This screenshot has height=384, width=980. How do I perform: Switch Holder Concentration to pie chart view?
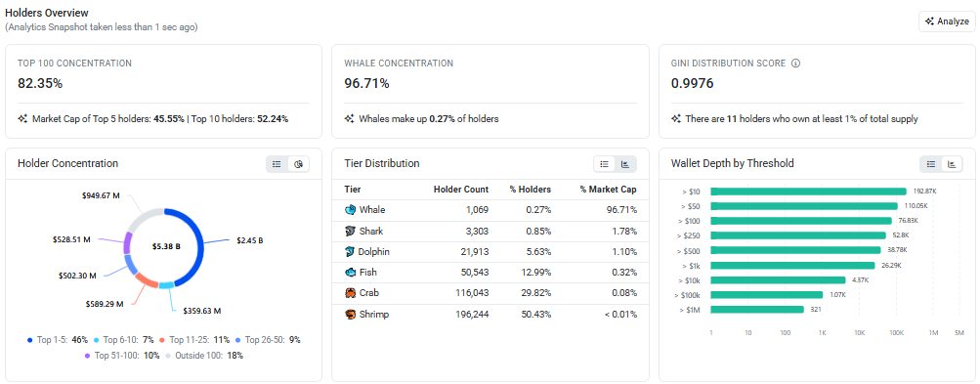[298, 164]
